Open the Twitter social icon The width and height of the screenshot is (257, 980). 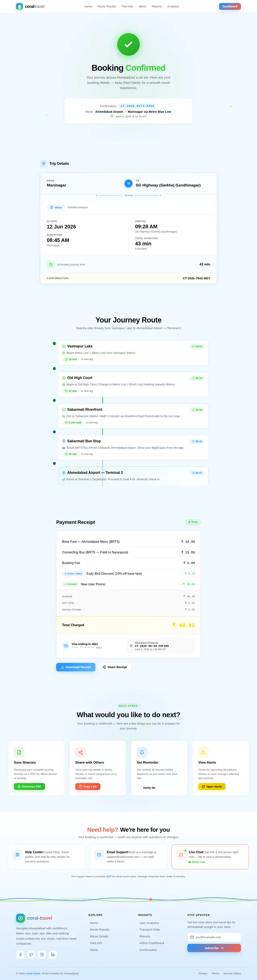(x=31, y=954)
